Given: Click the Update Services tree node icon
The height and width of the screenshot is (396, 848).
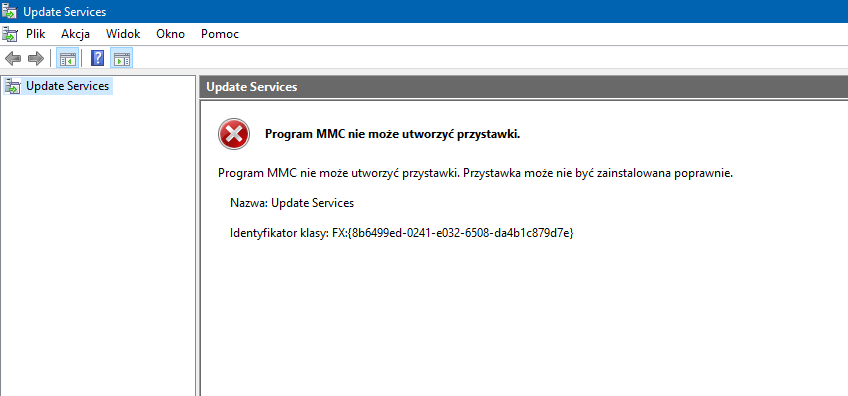Looking at the screenshot, I should (x=13, y=86).
